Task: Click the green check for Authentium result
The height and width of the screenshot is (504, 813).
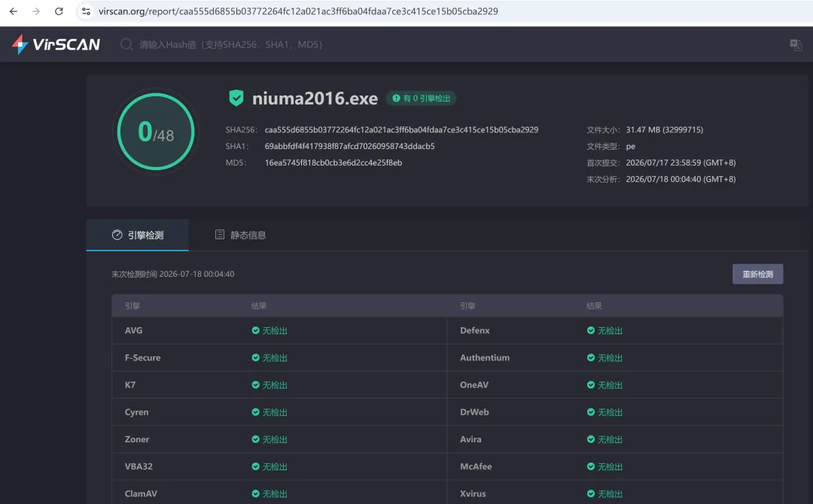Action: [x=591, y=357]
